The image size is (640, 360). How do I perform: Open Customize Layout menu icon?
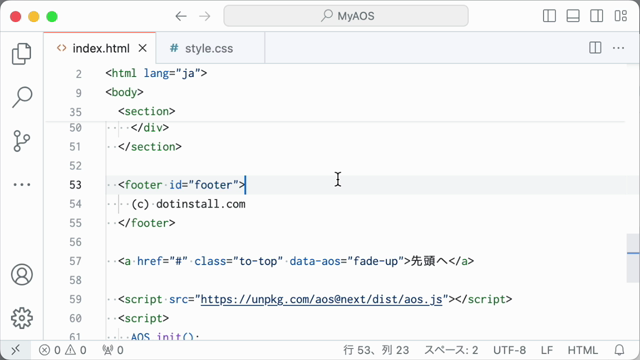tap(620, 16)
